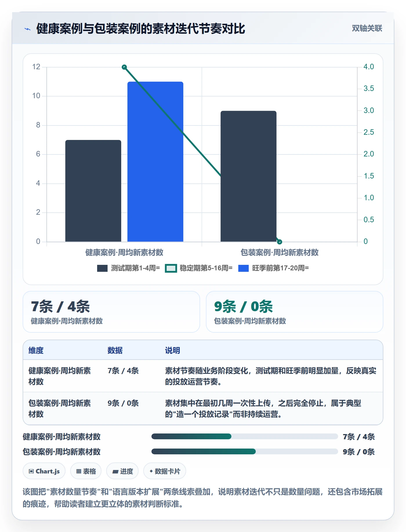Image resolution: width=406 pixels, height=532 pixels.
Task: Open the large 7条 / 4条 stat card
Action: (111, 312)
